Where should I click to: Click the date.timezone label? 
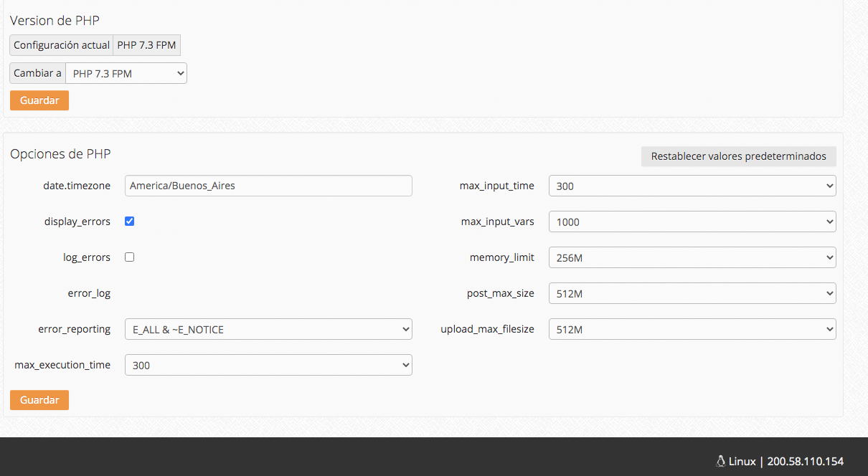tap(77, 186)
